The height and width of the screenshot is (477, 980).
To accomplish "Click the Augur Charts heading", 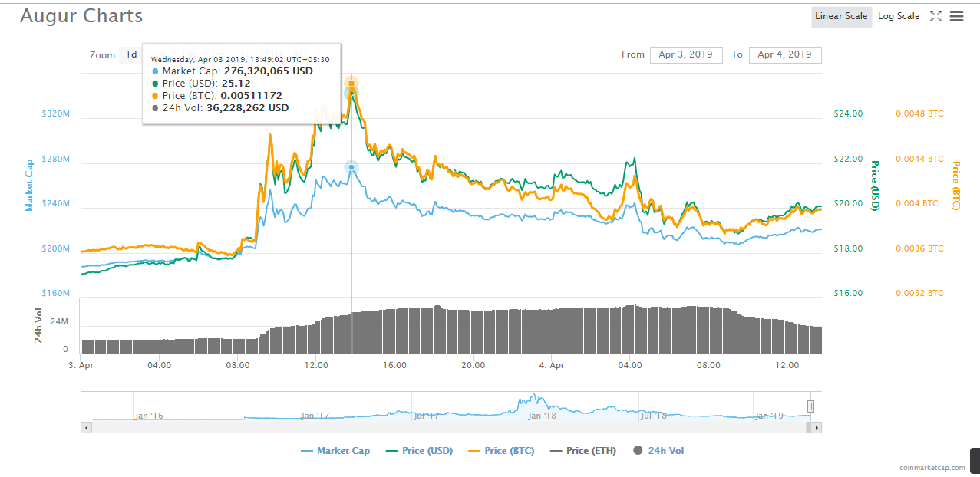I will tap(81, 15).
